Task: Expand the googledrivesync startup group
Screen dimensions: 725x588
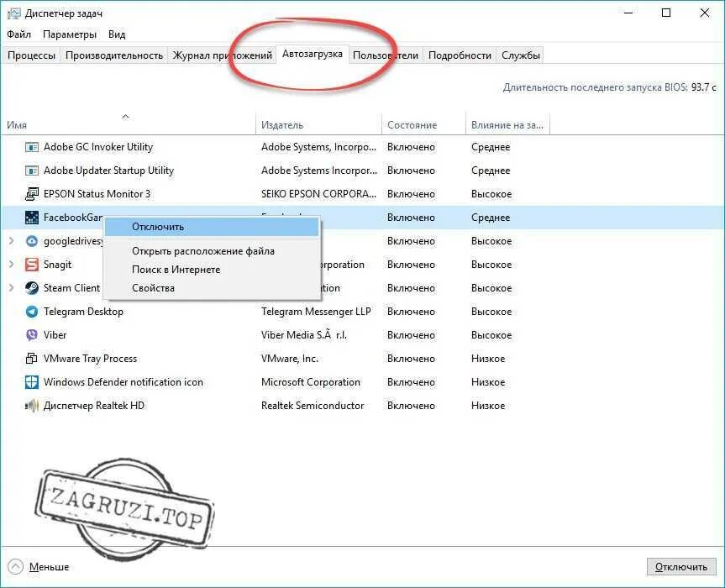Action: click(11, 241)
